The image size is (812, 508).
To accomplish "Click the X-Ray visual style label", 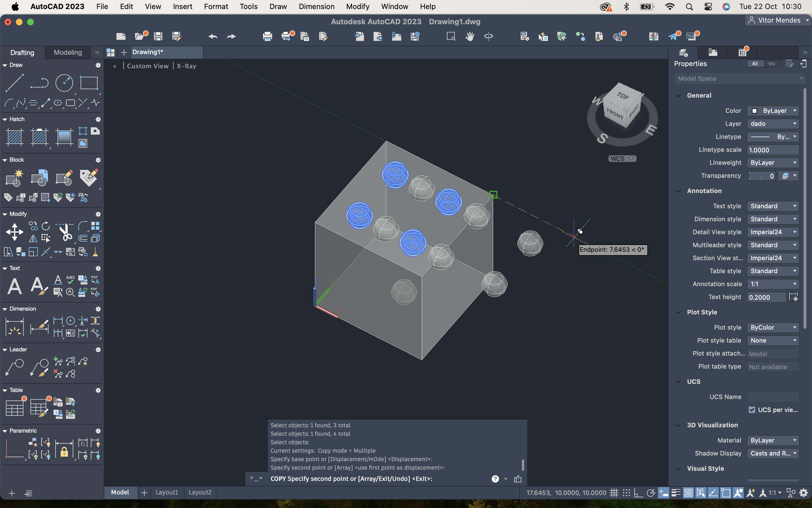I will (186, 66).
